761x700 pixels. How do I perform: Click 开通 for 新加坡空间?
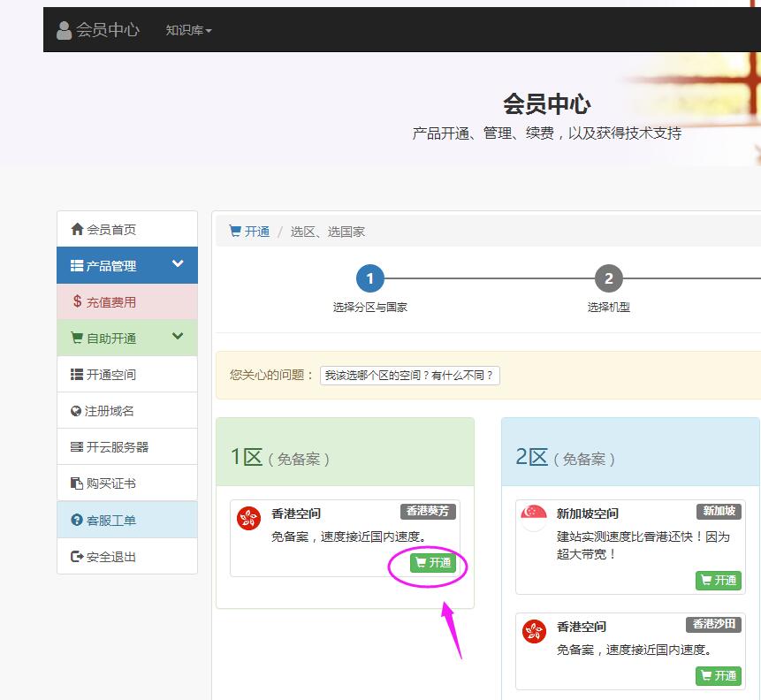point(719,580)
